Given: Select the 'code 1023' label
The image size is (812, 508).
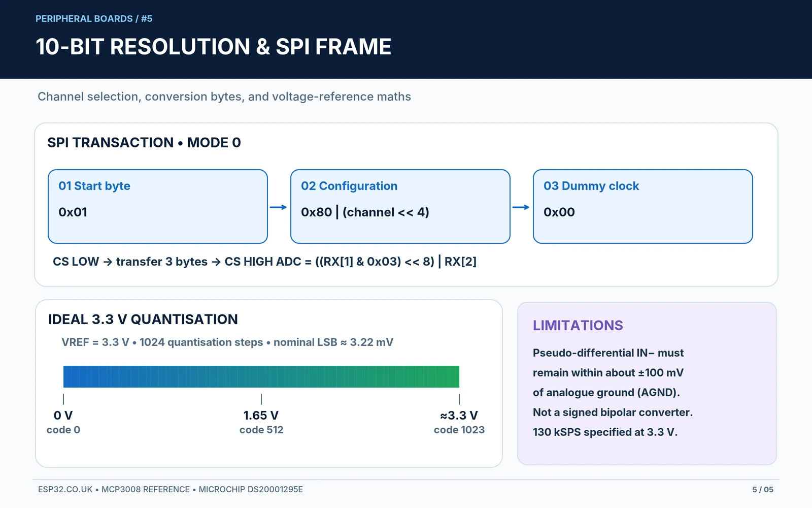Looking at the screenshot, I should (x=459, y=430).
